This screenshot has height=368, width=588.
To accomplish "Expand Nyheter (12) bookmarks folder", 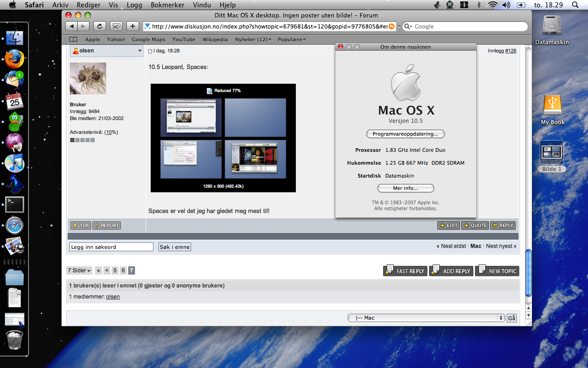I will 253,40.
